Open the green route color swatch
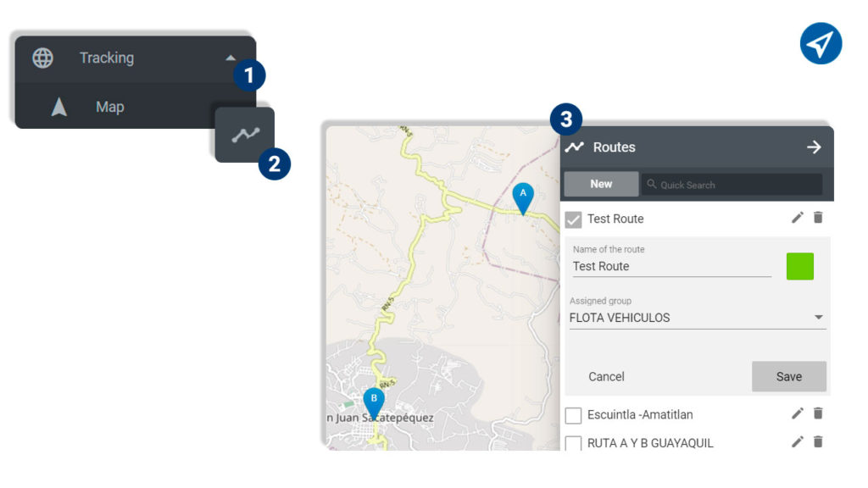Image resolution: width=868 pixels, height=488 pixels. point(800,266)
